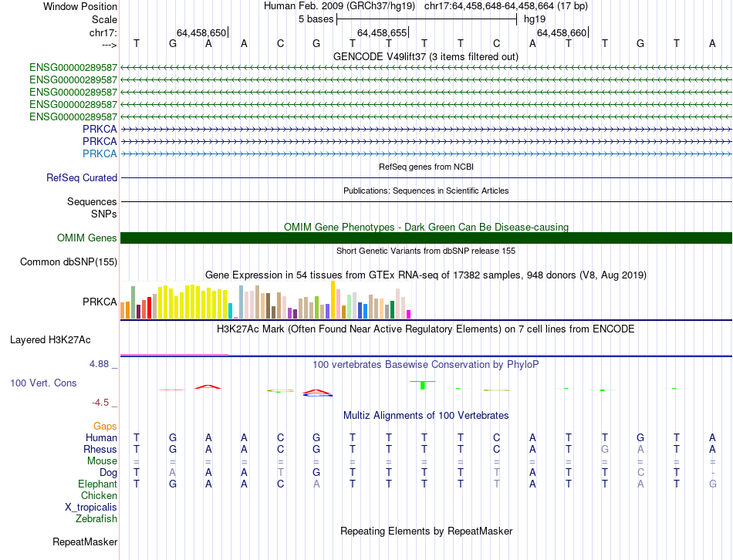Select the X_tropicalis species label
This screenshot has height=560, width=733.
91,508
